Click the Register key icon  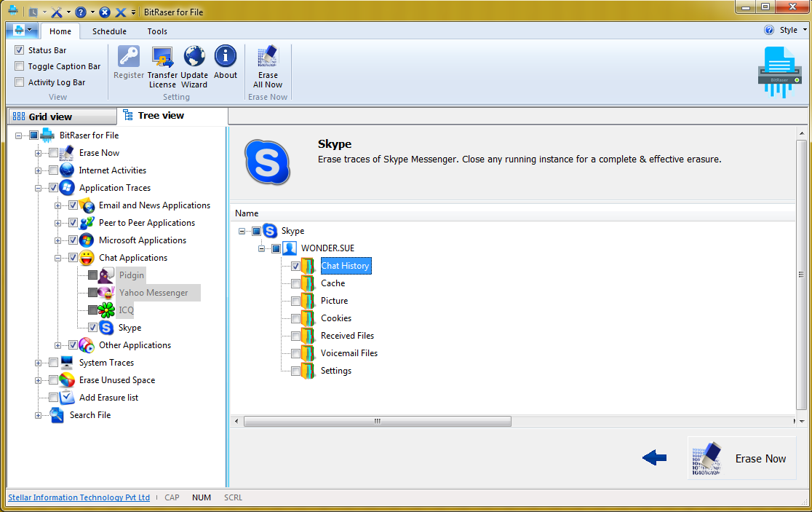click(129, 58)
